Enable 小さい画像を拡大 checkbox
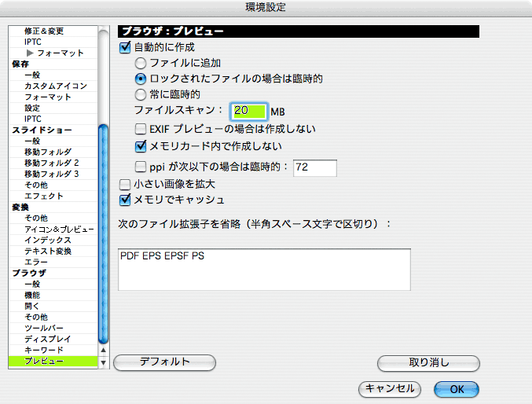Screen dimensions: 532x404 [125, 185]
